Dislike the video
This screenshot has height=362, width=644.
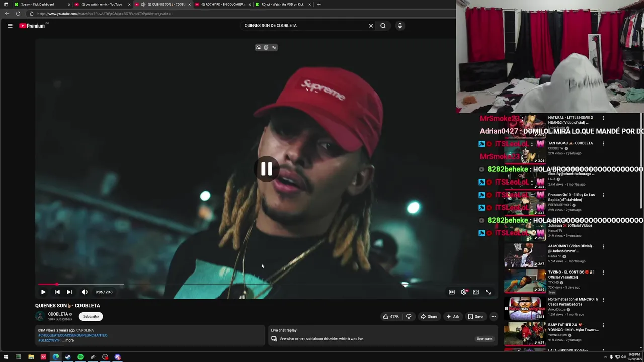pyautogui.click(x=409, y=316)
